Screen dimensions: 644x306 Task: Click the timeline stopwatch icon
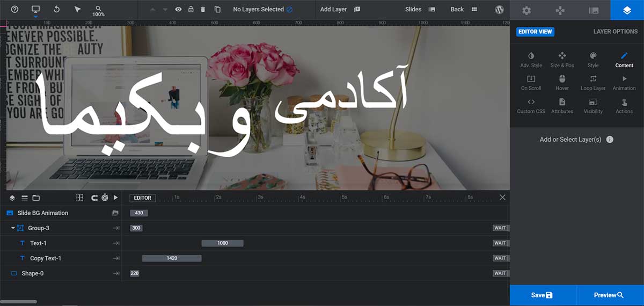click(105, 198)
